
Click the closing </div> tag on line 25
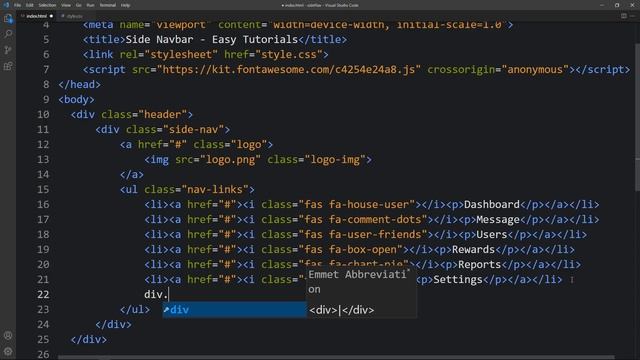89,340
